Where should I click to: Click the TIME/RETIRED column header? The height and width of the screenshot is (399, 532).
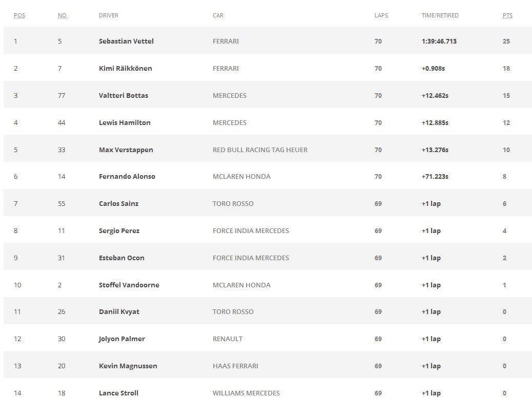point(440,15)
